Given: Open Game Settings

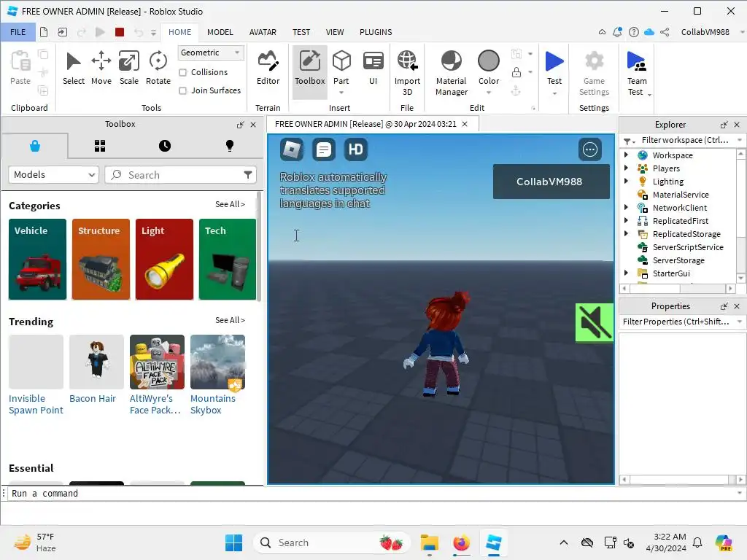Looking at the screenshot, I should point(594,73).
